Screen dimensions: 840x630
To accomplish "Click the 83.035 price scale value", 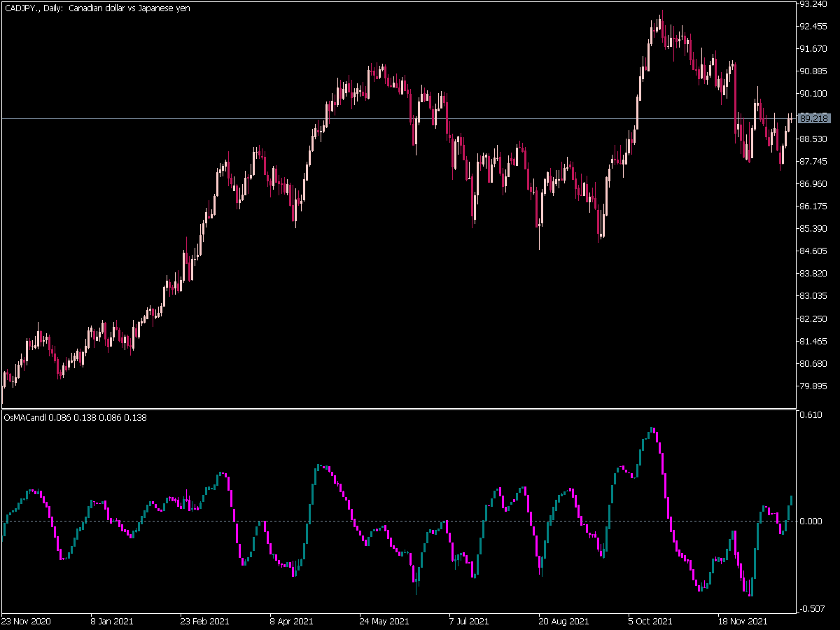I will [x=813, y=297].
